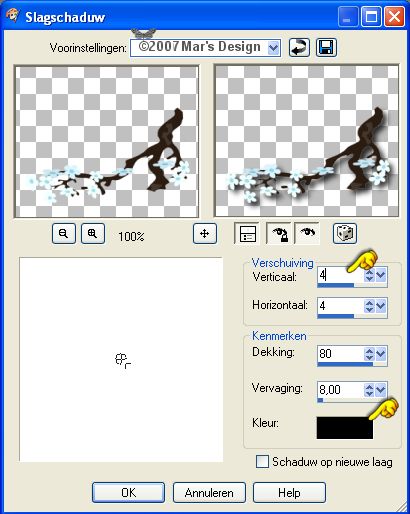Toggle the show/hide previews icon
Viewport: 410px width, 514px height.
pos(247,233)
